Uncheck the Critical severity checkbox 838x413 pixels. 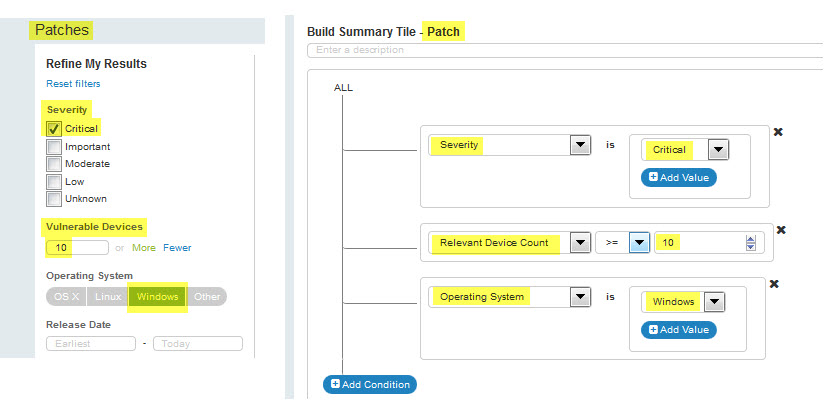(x=54, y=128)
